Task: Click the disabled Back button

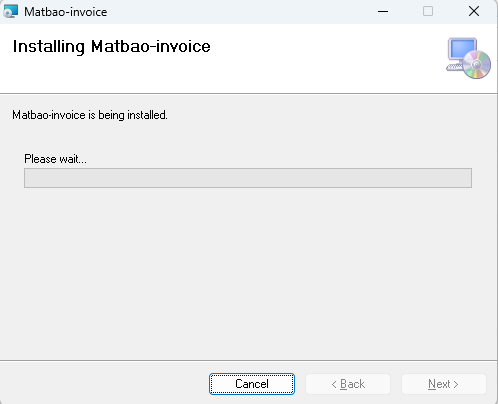Action: pos(348,384)
